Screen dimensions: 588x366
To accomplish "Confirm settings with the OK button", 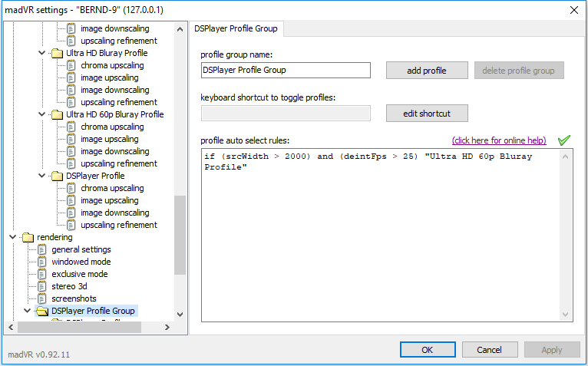I will pyautogui.click(x=428, y=350).
